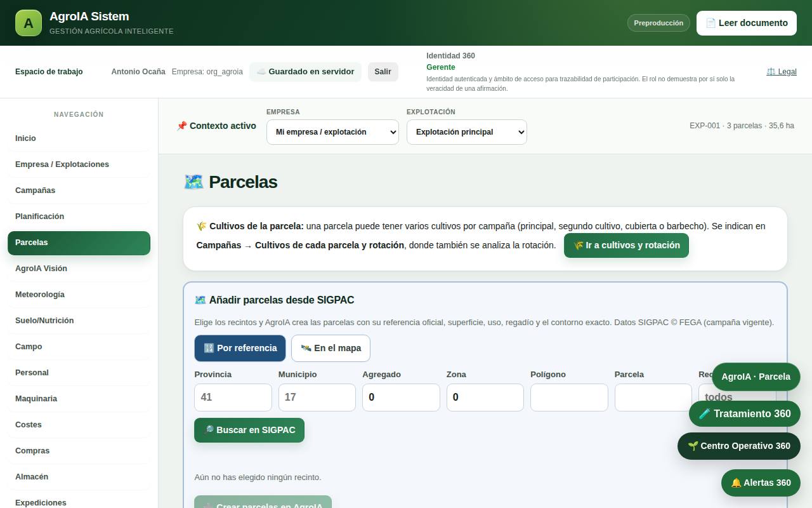Click Ir a cultivos y rotación button
Image resolution: width=812 pixels, height=508 pixels.
pos(626,245)
